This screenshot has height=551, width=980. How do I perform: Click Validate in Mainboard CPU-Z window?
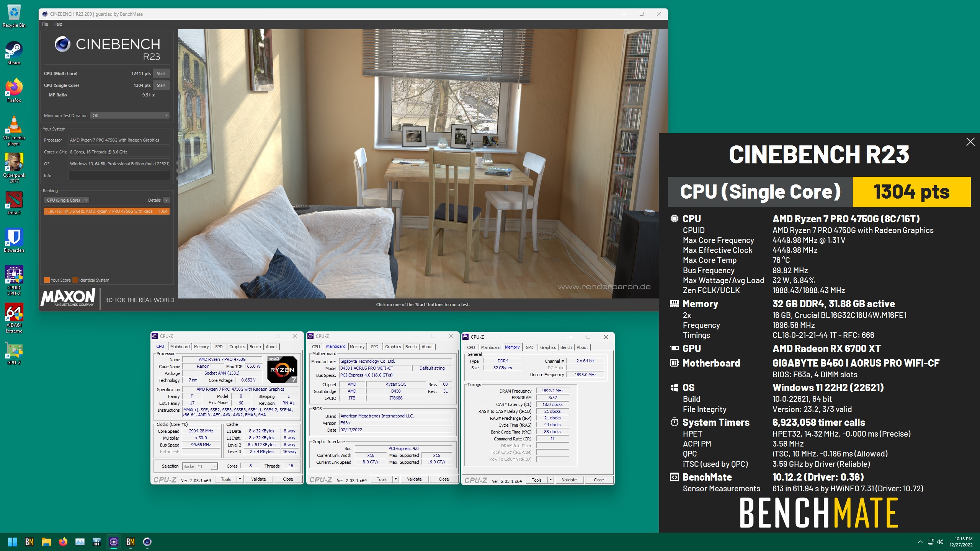pos(414,479)
